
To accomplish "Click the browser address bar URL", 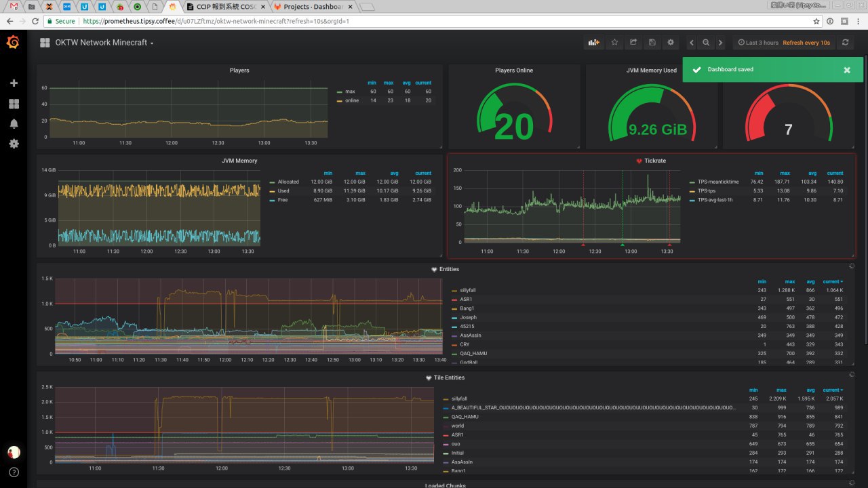I will pos(216,21).
